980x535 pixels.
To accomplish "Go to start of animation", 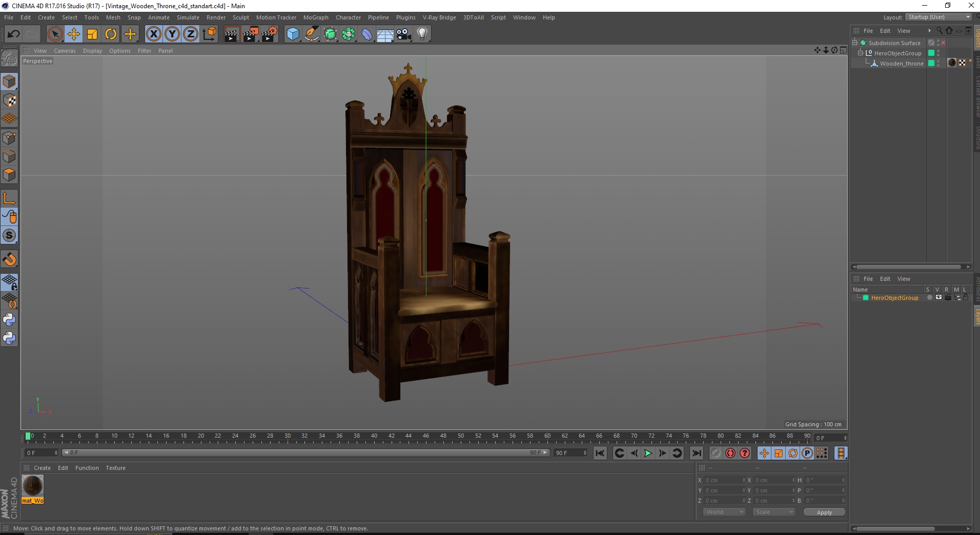I will point(600,453).
